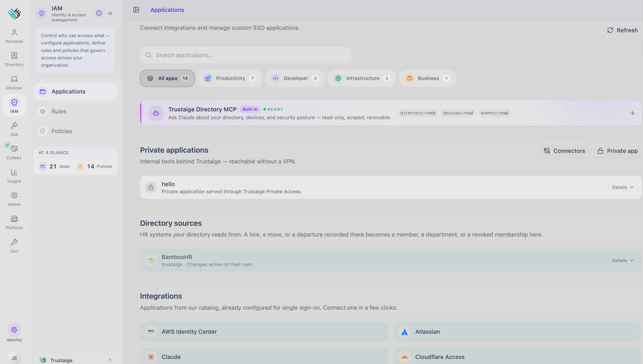Viewport: 643px width, 364px height.
Task: Click the events:read scope tag
Action: pos(495,113)
